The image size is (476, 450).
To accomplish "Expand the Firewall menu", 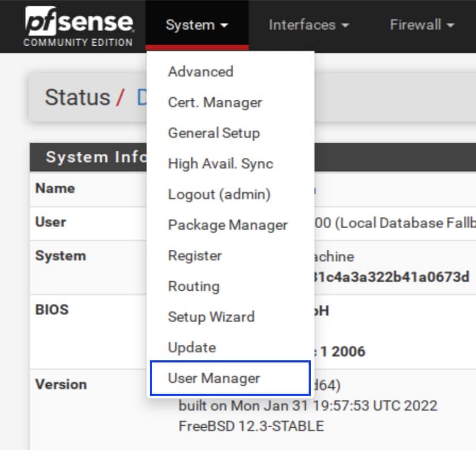I will 422,25.
